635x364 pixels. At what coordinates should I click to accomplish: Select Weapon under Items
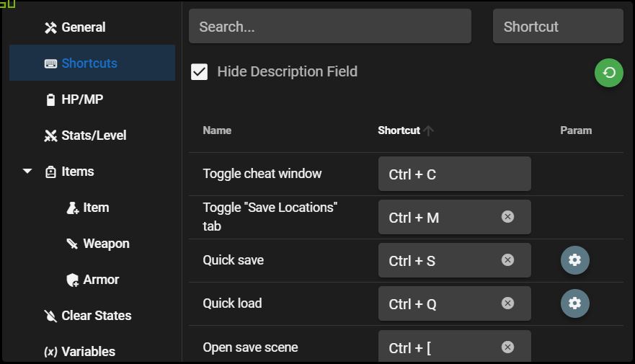coord(105,244)
